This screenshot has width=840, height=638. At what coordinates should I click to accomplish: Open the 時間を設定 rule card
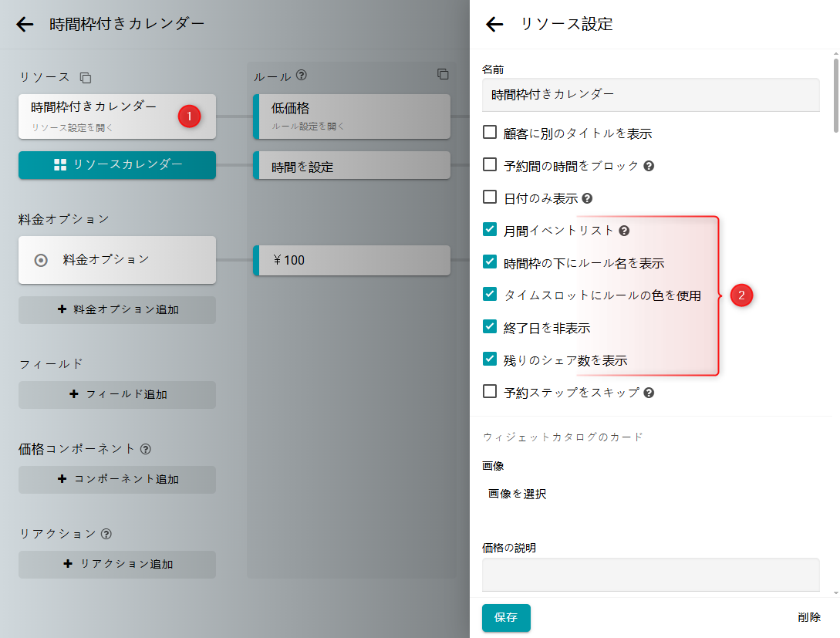pyautogui.click(x=352, y=165)
